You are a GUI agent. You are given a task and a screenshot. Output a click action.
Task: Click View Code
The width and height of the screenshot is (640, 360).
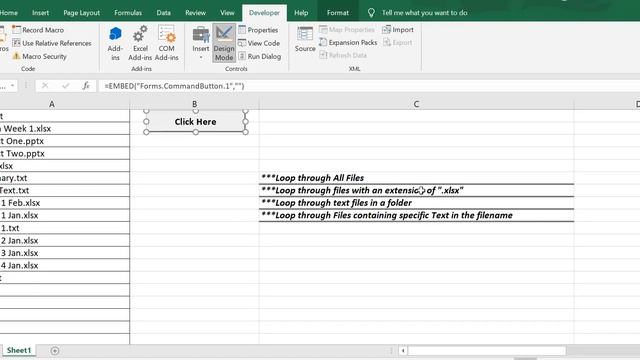coord(259,43)
